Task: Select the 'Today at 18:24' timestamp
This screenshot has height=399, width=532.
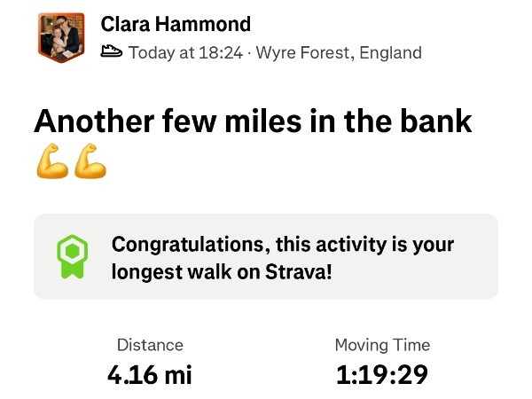Action: coord(185,52)
